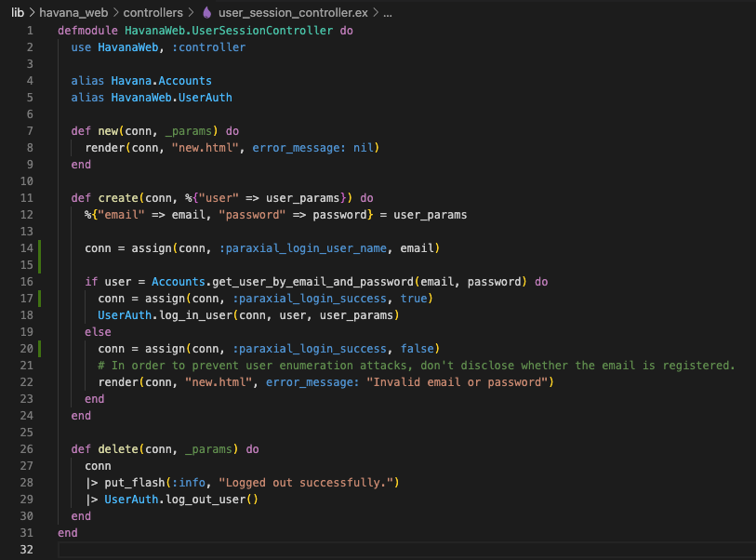Click line number 26 in the gutter

tap(27, 448)
